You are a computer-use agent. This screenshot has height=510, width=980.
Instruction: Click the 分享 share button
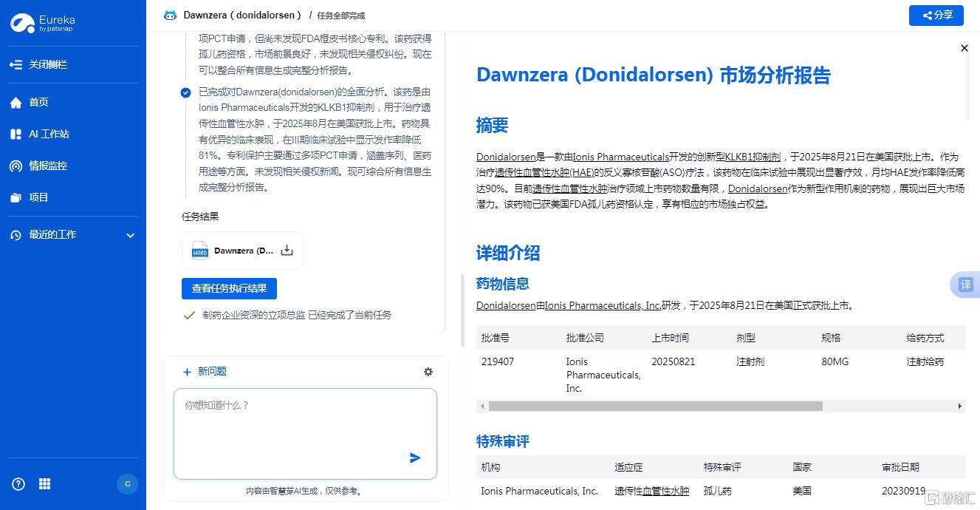[936, 15]
